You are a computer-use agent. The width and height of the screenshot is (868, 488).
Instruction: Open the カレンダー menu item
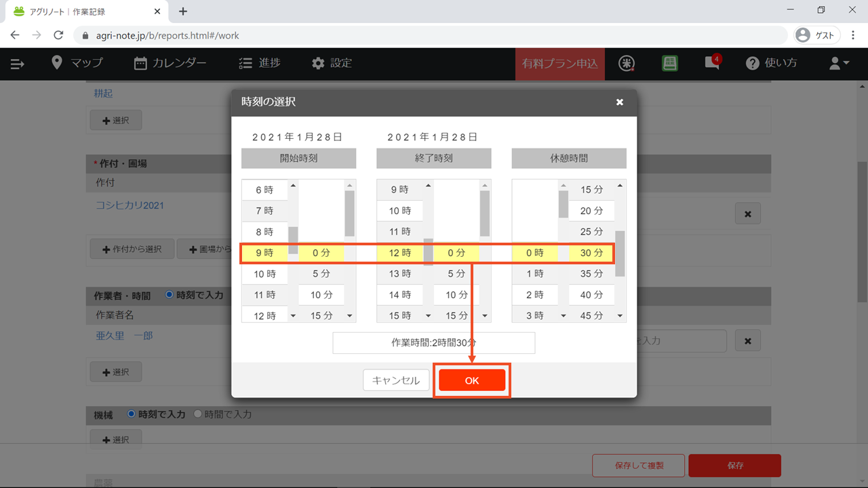point(170,63)
